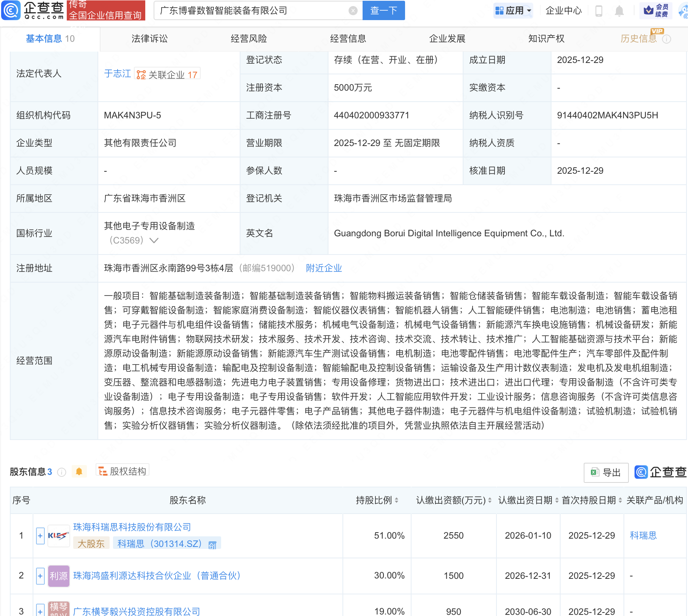Open notifications via the bell icon top right
688x616 pixels.
pos(619,11)
